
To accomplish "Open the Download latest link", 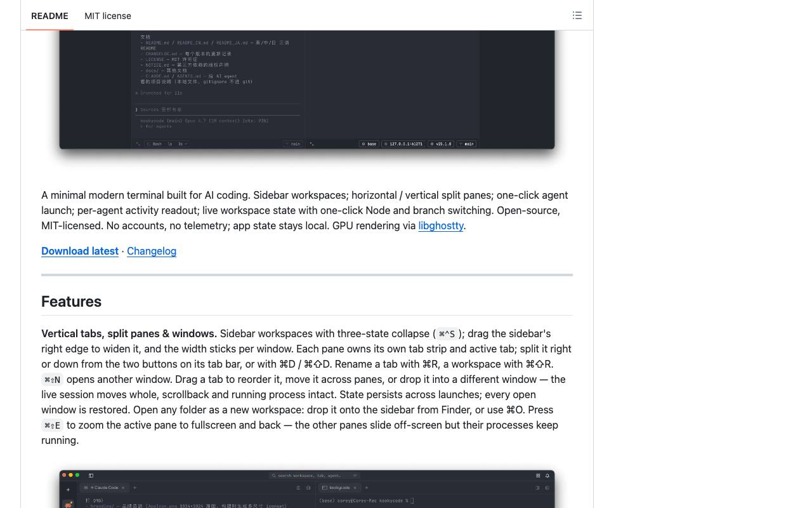I will [x=80, y=251].
